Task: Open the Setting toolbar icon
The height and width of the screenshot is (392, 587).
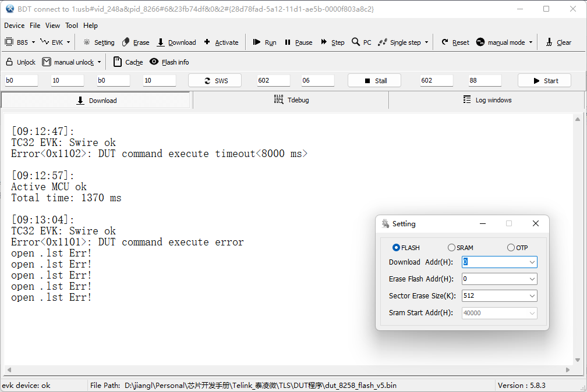Action: click(99, 42)
